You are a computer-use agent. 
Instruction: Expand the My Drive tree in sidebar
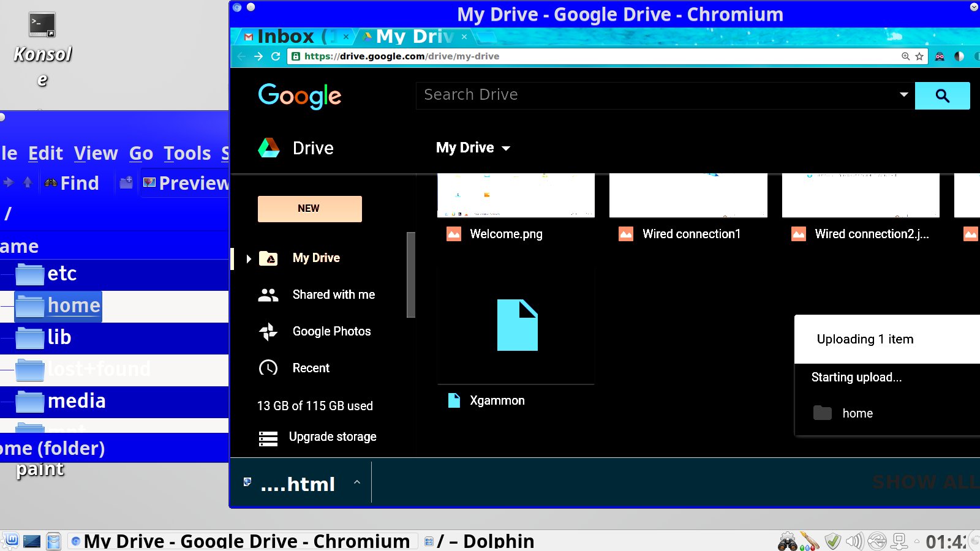pos(249,259)
